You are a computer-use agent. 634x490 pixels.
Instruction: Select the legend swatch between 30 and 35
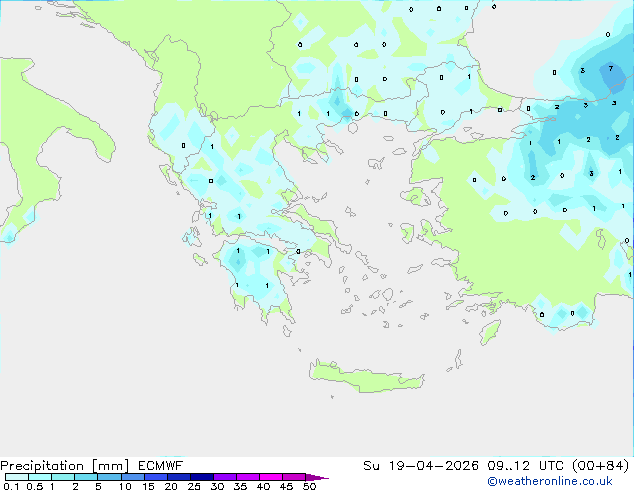224,477
